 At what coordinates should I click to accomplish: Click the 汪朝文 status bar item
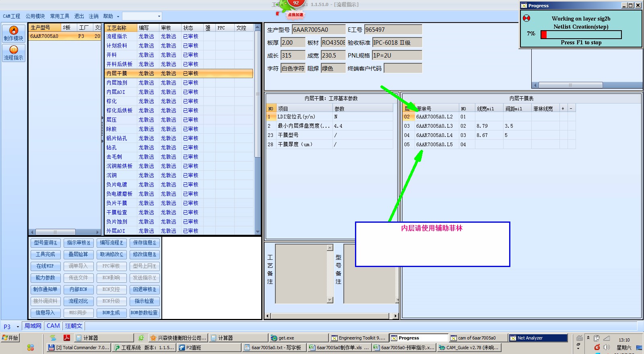click(x=74, y=326)
